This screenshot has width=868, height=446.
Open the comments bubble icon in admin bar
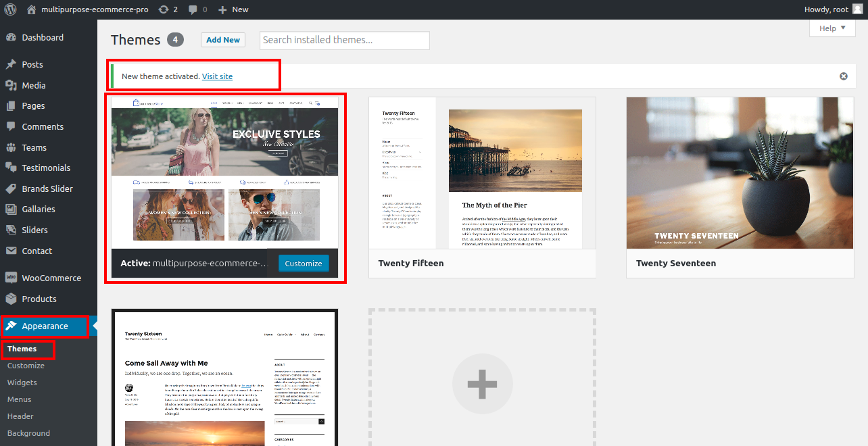pos(194,9)
